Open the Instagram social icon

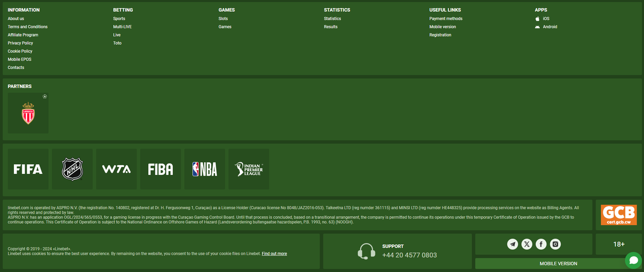(555, 244)
